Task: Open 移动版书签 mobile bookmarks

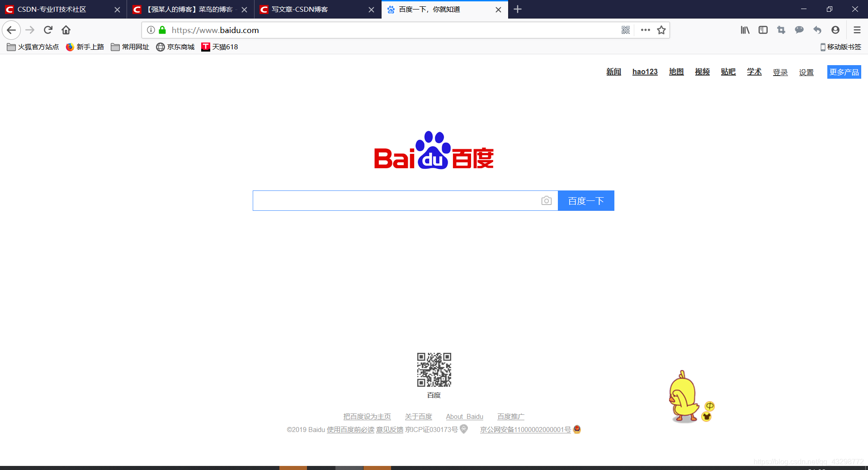Action: click(x=840, y=47)
